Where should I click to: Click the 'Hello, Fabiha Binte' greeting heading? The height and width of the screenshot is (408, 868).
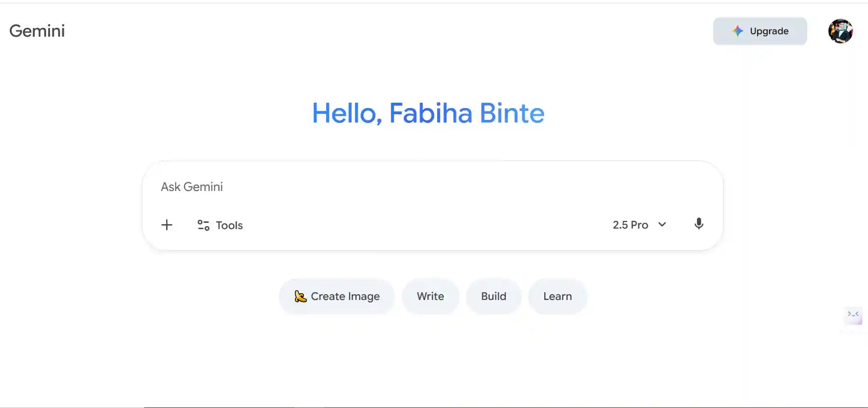(x=428, y=113)
